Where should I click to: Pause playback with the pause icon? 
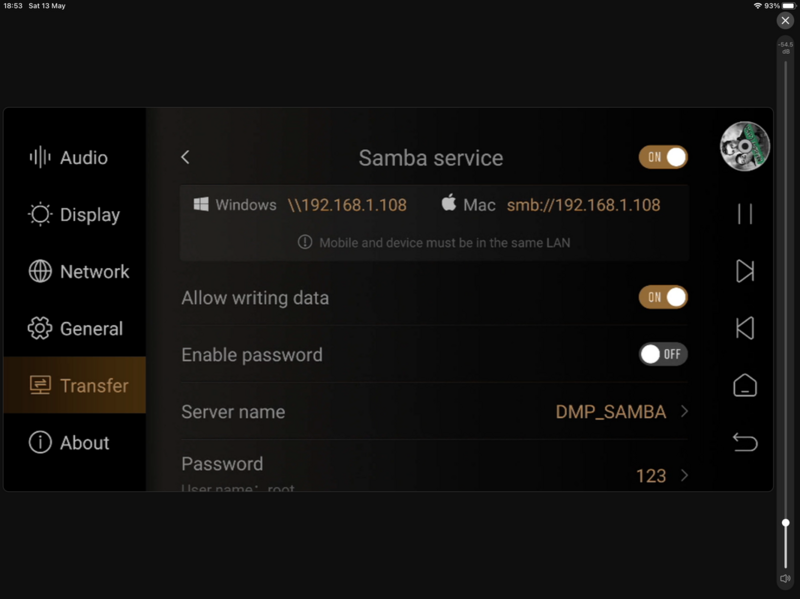point(745,214)
